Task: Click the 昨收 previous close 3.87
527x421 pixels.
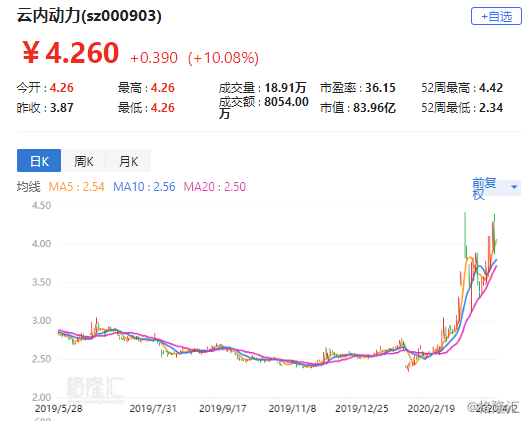Action: click(x=62, y=108)
